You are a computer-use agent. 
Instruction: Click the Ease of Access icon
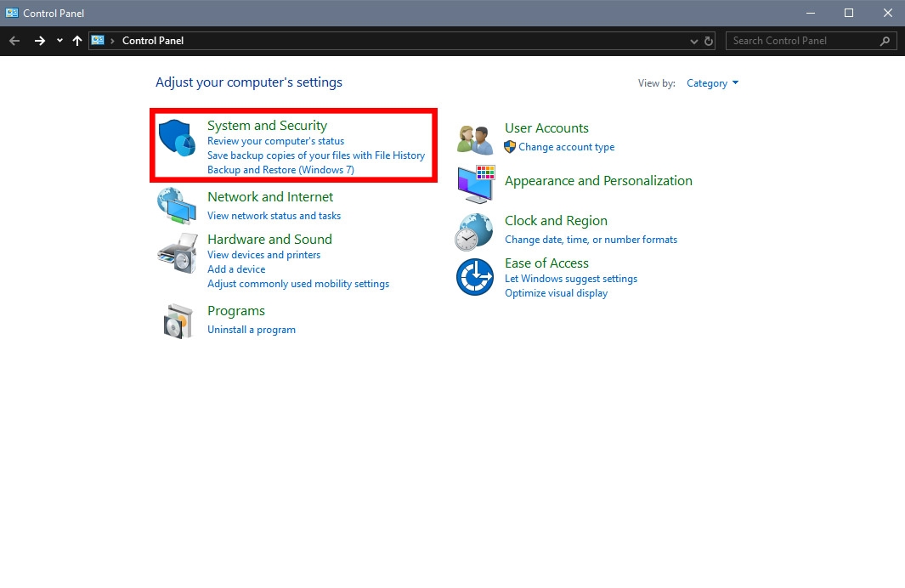pos(474,277)
